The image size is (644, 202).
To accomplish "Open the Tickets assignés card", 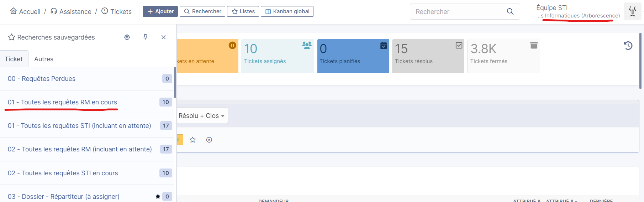I will 278,56.
